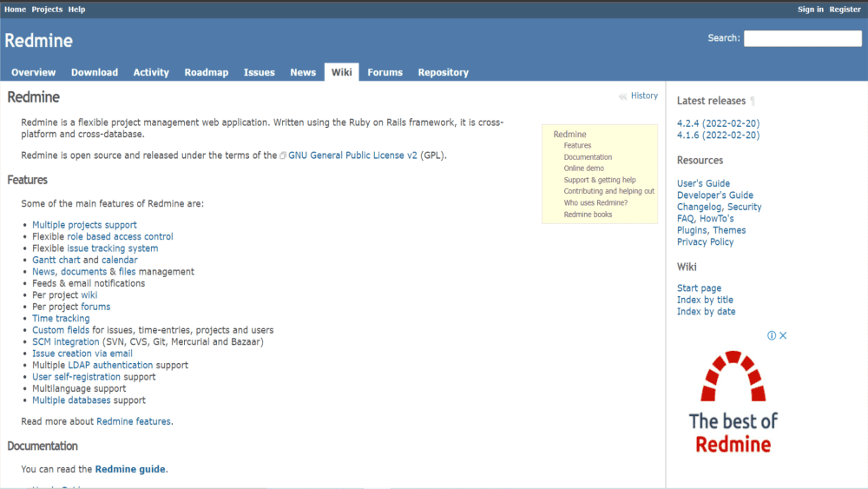
Task: Open the News feature link in list
Action: point(43,271)
